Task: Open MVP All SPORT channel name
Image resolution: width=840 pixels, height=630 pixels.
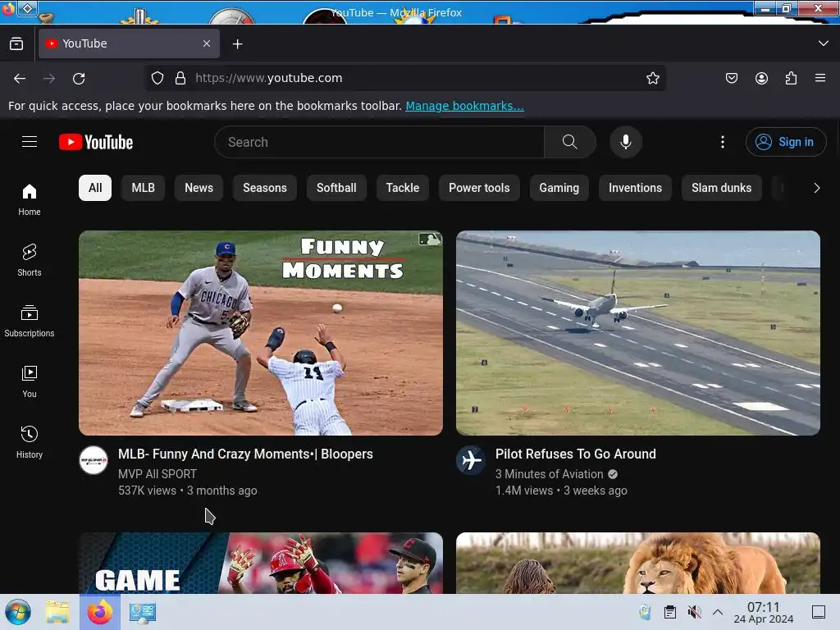Action: 157,474
